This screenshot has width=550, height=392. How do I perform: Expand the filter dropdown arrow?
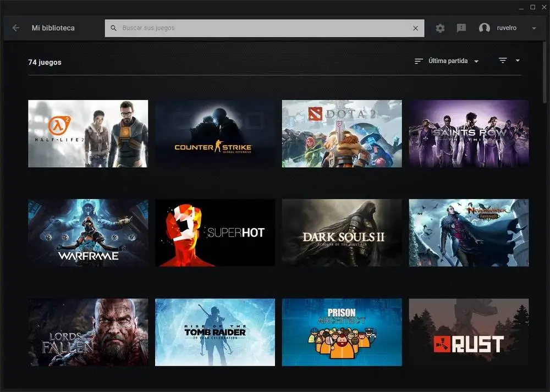pos(518,60)
